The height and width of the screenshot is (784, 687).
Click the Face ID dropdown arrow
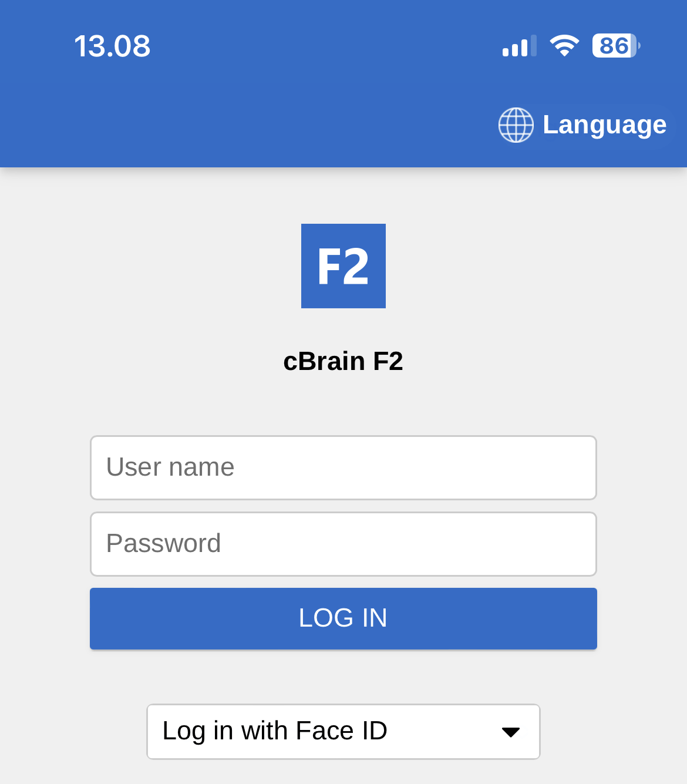click(511, 732)
